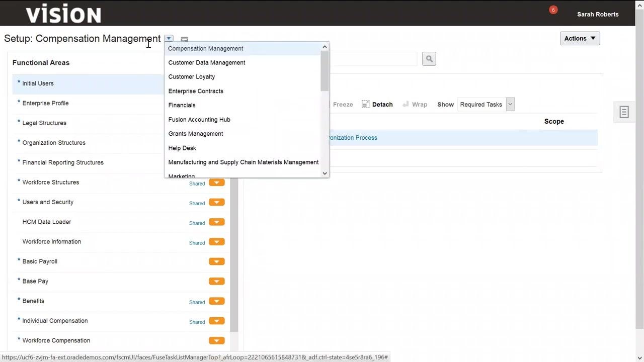
Task: Open the notifications badge showing 6
Action: (553, 10)
